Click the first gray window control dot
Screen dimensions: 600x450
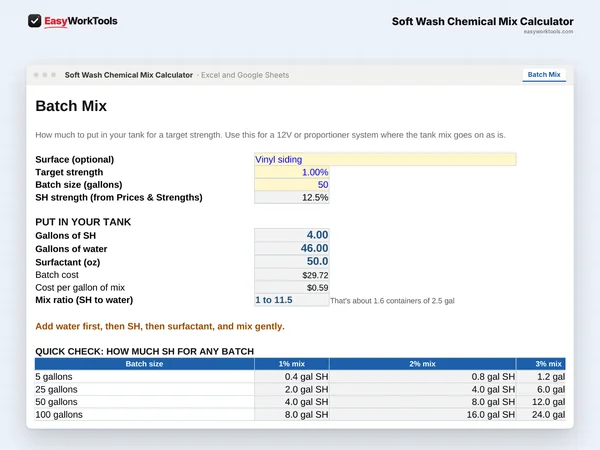tap(36, 75)
